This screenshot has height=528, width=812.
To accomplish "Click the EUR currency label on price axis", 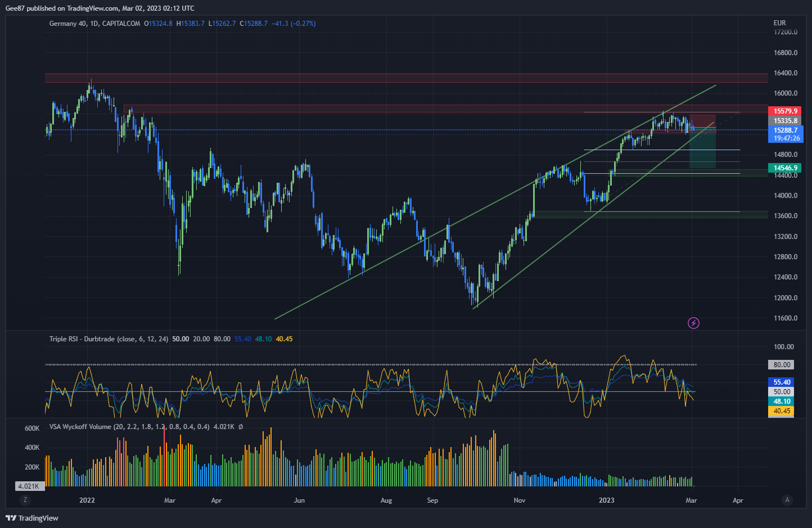I will (x=779, y=23).
